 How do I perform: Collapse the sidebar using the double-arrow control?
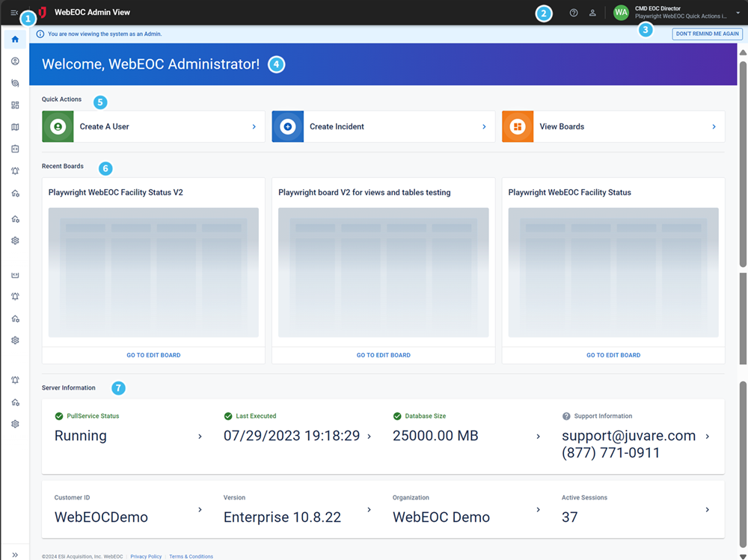tap(14, 555)
